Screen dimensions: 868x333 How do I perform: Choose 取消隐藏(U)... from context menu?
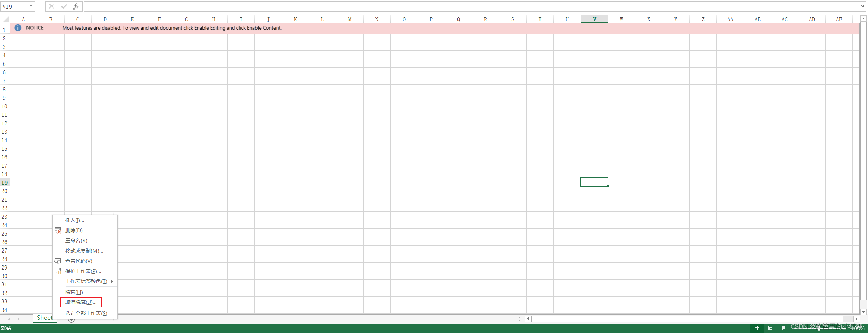pyautogui.click(x=85, y=302)
